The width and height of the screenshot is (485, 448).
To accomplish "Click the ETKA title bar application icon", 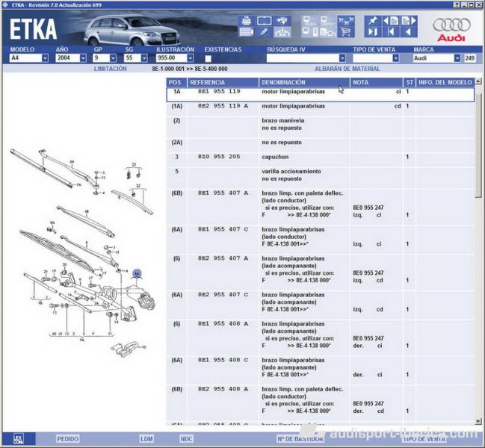I will pos(5,4).
